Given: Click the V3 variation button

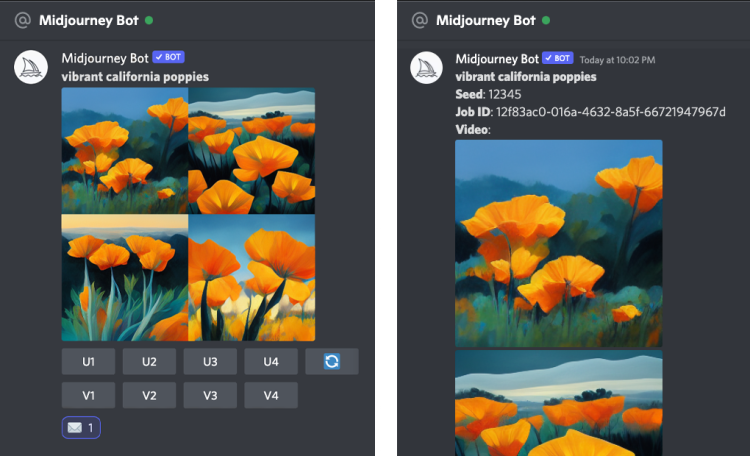Looking at the screenshot, I should click(x=210, y=395).
